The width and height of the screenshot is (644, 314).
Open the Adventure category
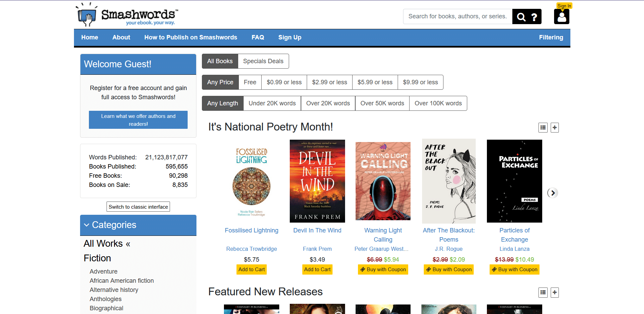click(x=103, y=272)
